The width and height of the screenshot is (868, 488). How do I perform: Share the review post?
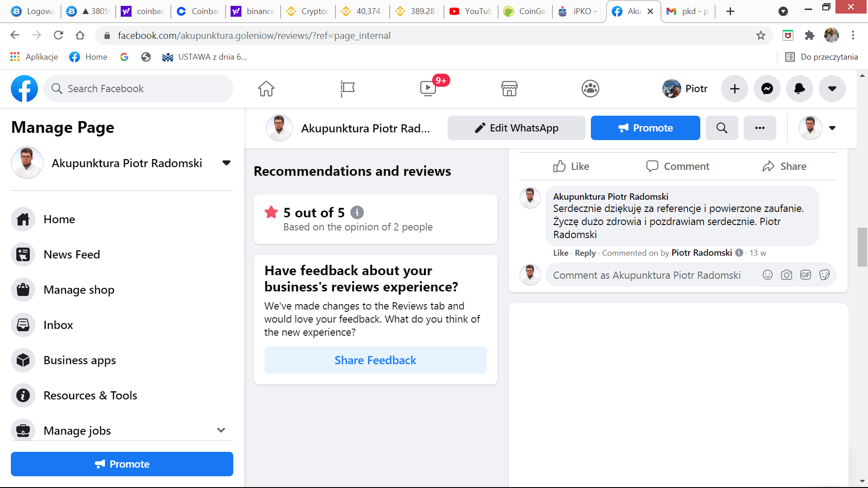(784, 166)
